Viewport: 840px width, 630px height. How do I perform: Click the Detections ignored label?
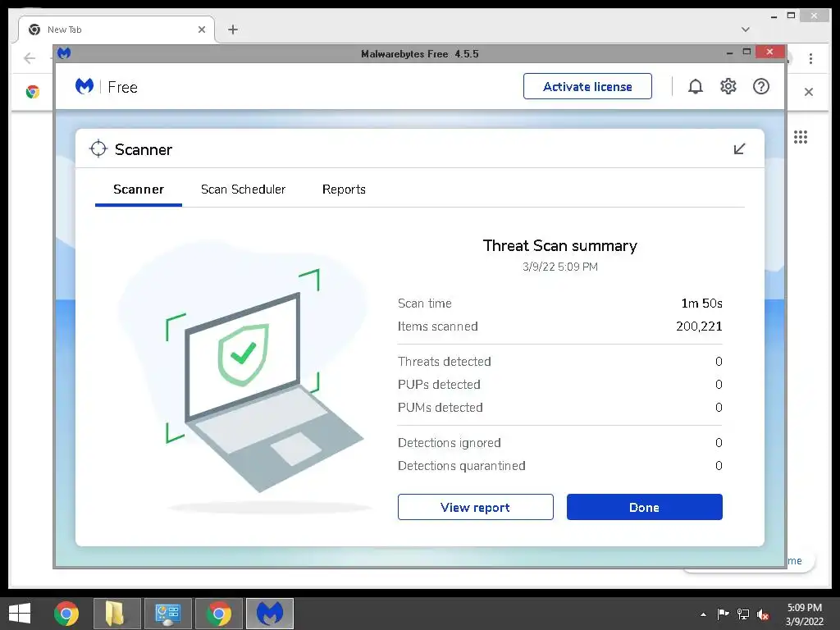(449, 443)
